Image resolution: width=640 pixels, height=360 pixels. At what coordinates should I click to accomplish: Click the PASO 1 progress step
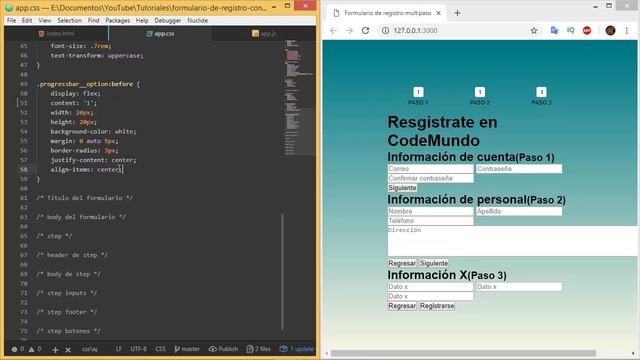pos(418,96)
